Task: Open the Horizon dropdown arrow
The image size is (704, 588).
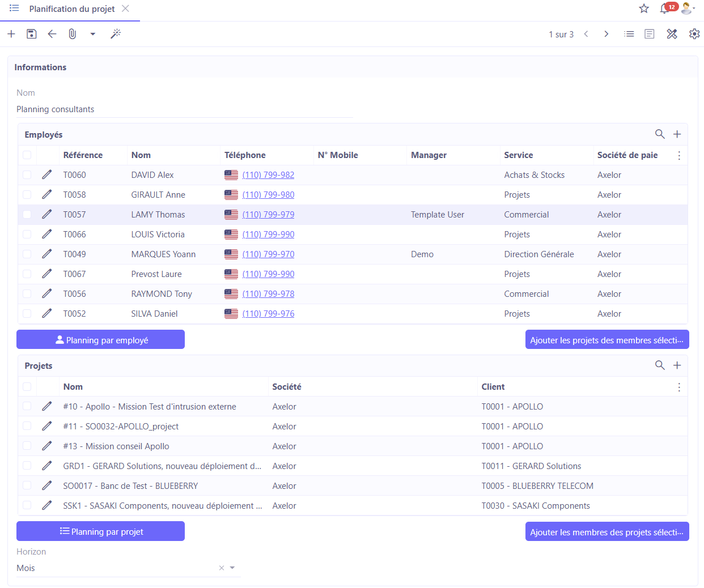Action: coord(232,568)
